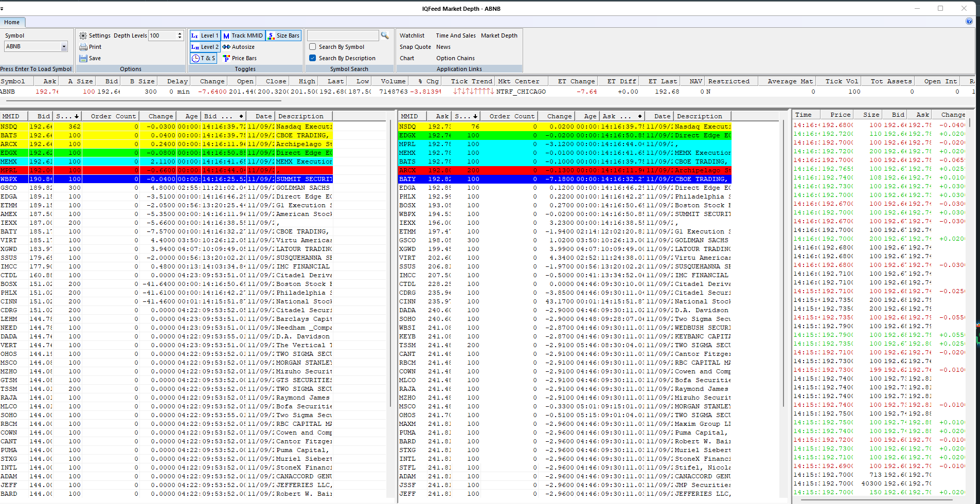This screenshot has width=980, height=504.
Task: Increase Depth Levels with the up stepper arrow
Action: [179, 33]
